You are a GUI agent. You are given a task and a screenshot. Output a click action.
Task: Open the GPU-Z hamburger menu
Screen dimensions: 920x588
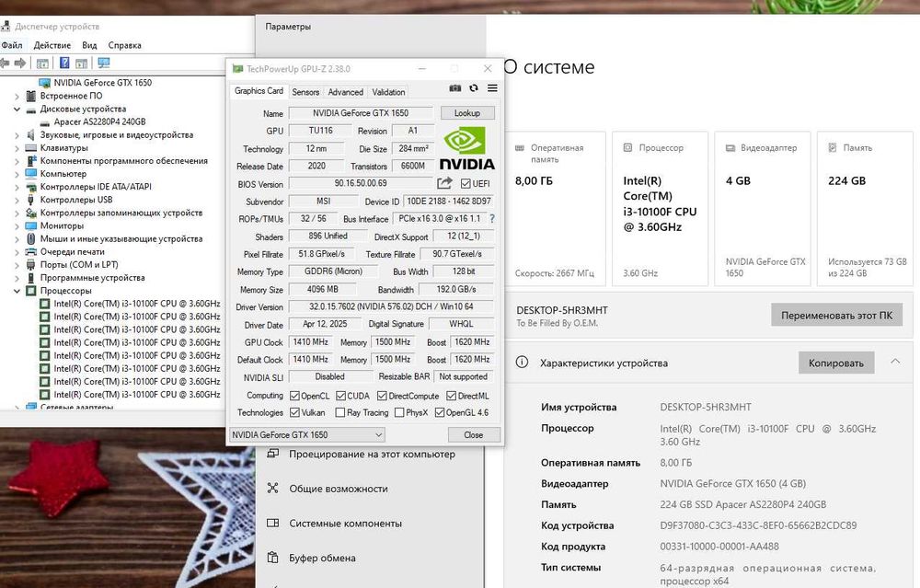tap(492, 88)
